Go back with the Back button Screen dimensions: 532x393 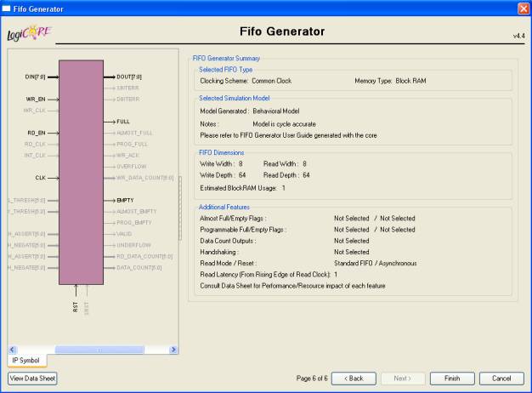354,379
